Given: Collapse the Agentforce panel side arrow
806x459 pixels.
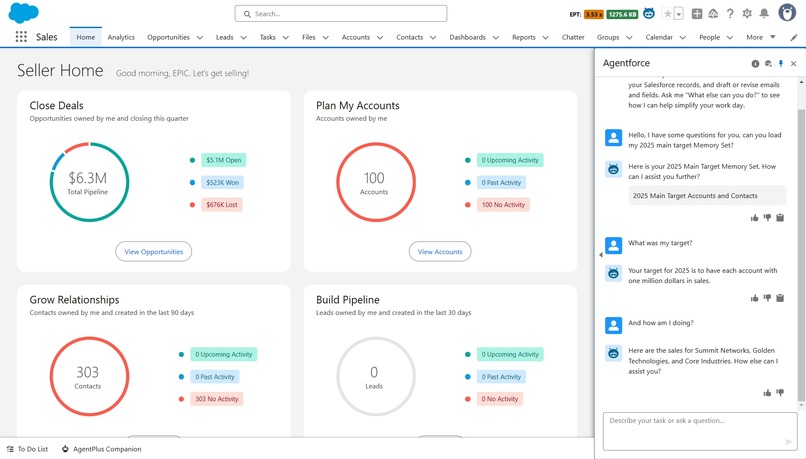Looking at the screenshot, I should tap(600, 255).
